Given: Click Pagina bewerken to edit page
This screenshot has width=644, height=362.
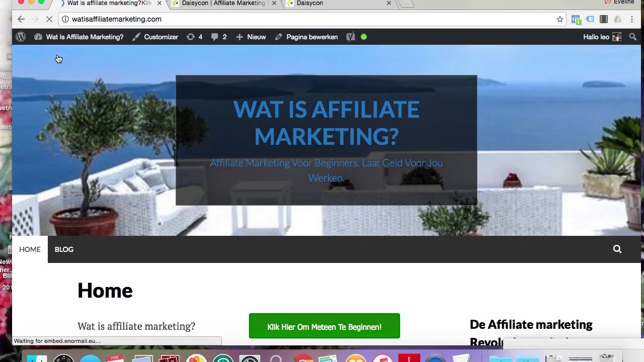Looking at the screenshot, I should pyautogui.click(x=306, y=37).
